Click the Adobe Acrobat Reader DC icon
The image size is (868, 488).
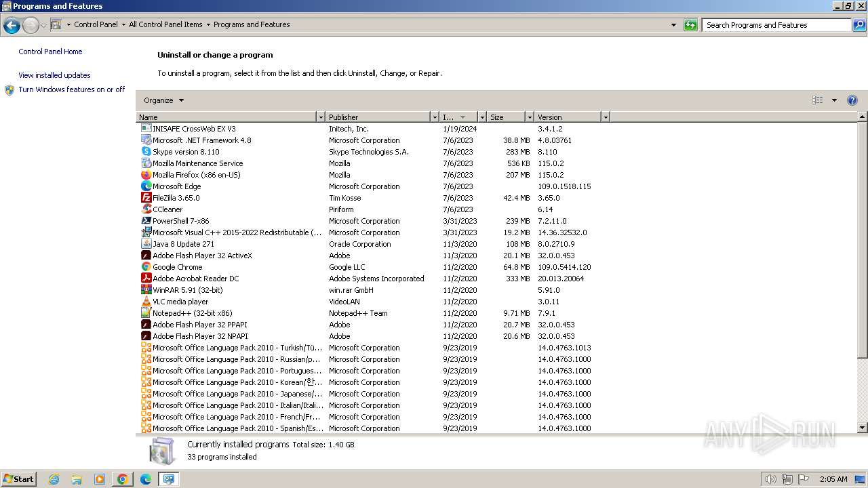pos(146,279)
